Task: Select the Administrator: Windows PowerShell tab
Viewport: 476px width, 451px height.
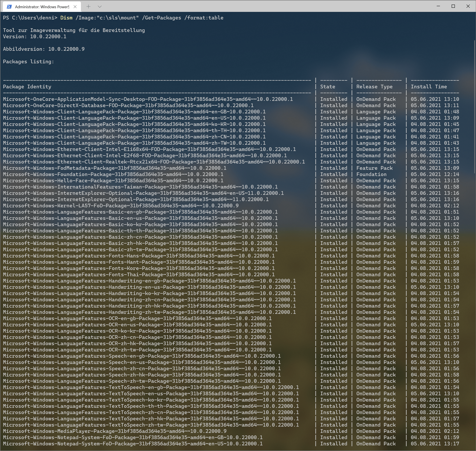Action: click(42, 7)
